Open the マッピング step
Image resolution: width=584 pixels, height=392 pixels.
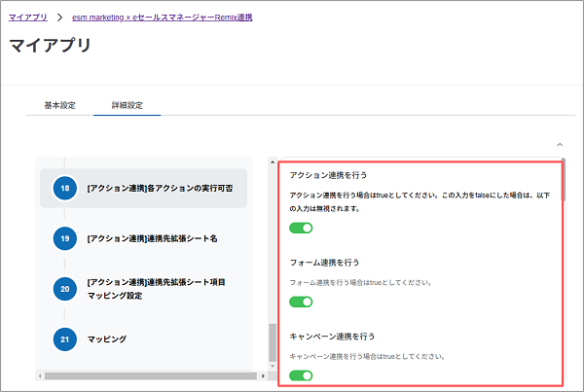(x=107, y=339)
